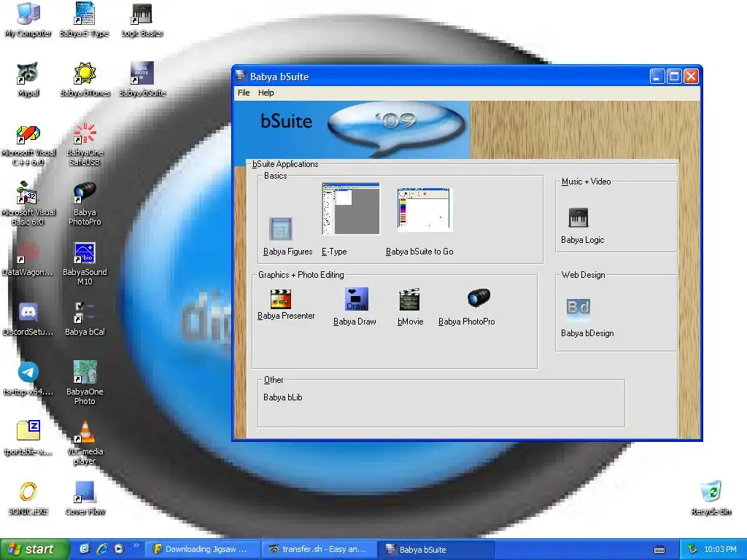This screenshot has height=560, width=747.
Task: Select BabyaOne SafeUSB desktop shortcut
Action: (85, 144)
